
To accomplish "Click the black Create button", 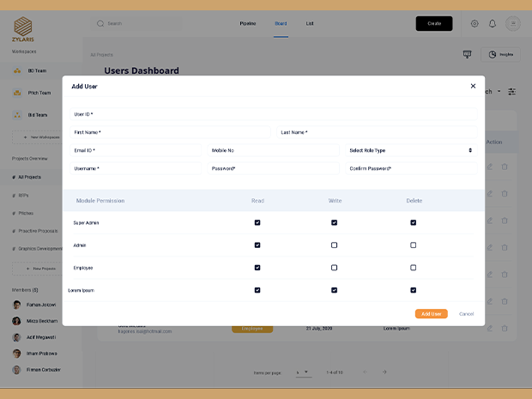I will click(434, 24).
